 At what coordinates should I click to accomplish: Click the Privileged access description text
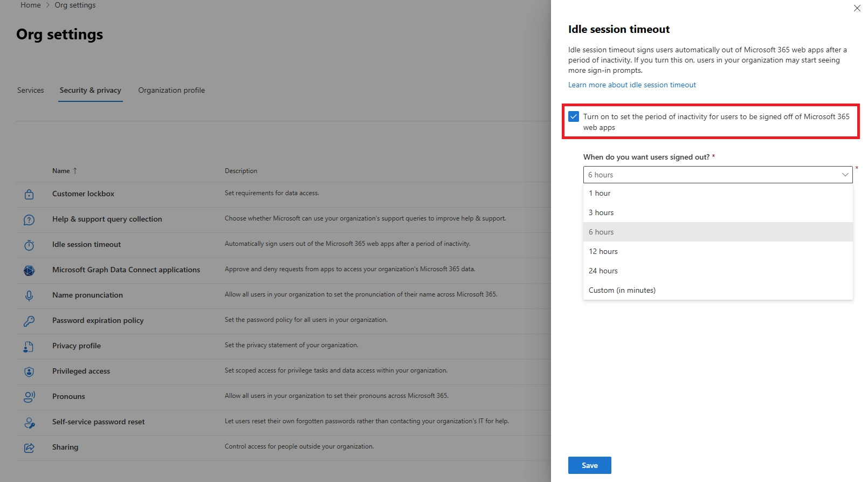336,370
